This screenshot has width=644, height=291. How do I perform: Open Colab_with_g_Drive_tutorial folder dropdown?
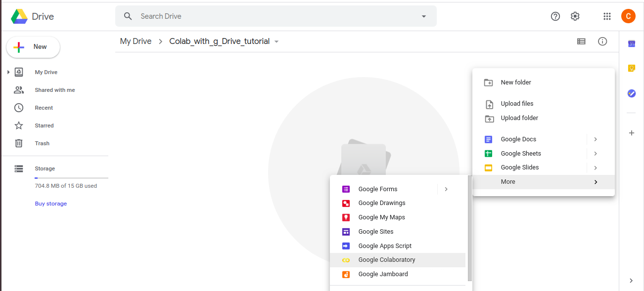pos(276,42)
